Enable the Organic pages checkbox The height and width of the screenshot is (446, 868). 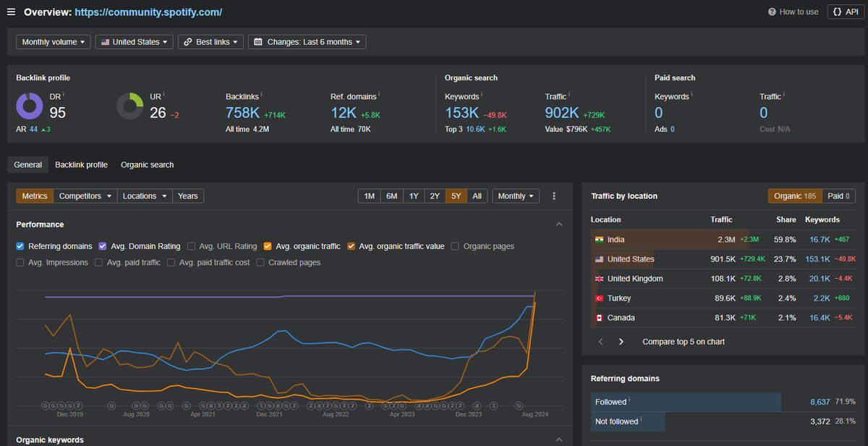[x=455, y=246]
